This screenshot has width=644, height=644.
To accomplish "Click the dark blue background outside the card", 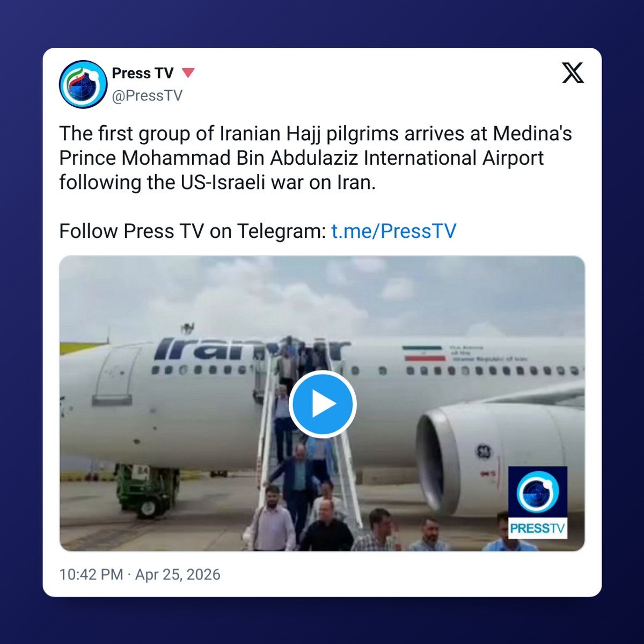I will [21, 322].
